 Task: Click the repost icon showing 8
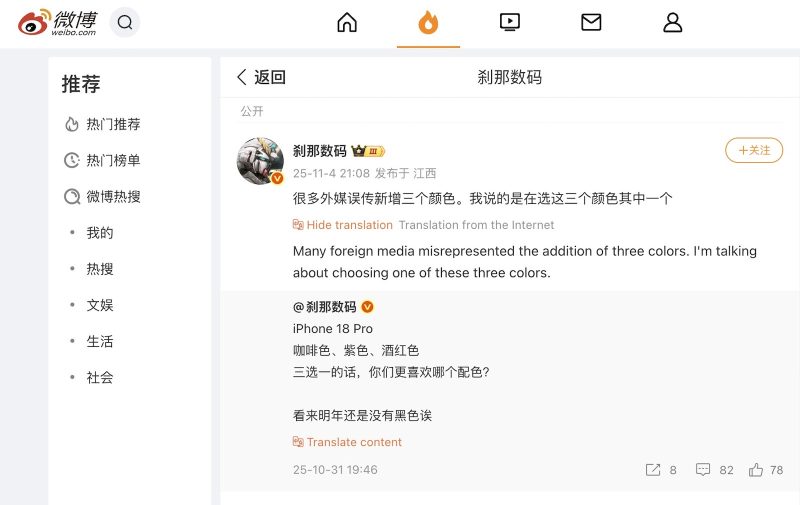pos(653,470)
